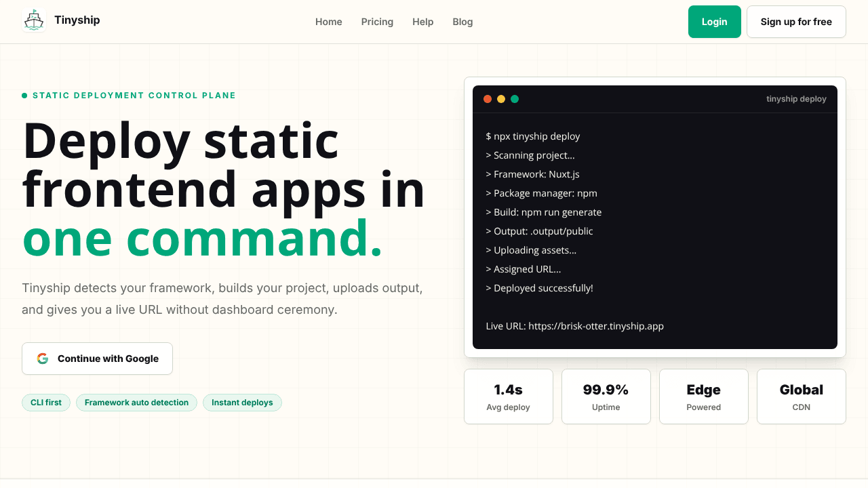Click the 'tinyship deploy' terminal title

click(x=797, y=99)
